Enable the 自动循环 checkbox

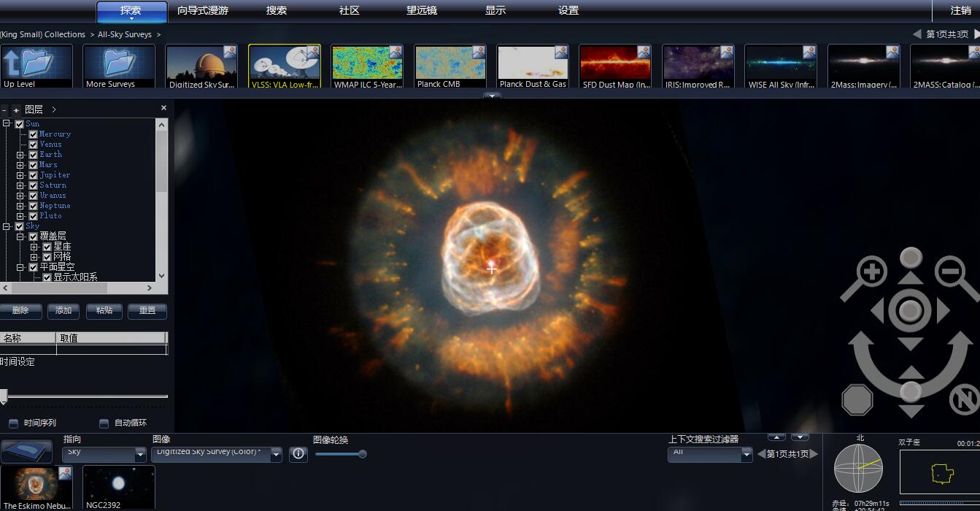tap(104, 423)
